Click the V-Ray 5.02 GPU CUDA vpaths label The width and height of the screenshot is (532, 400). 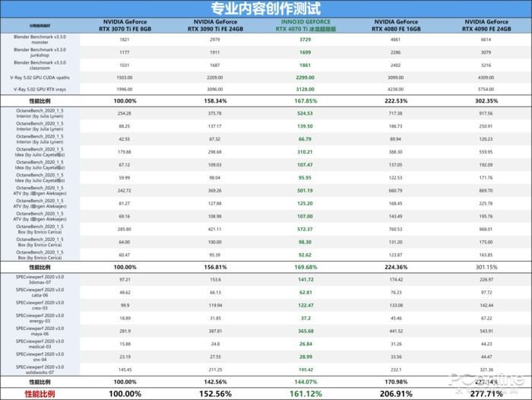point(40,78)
